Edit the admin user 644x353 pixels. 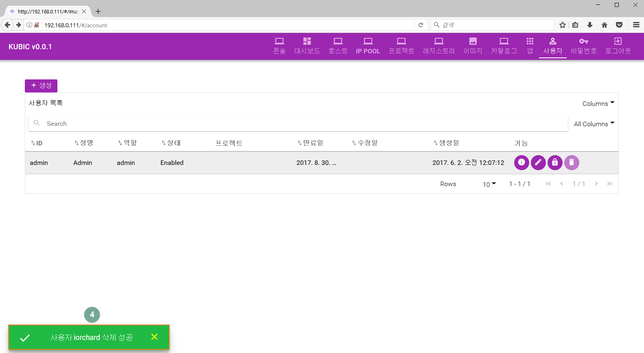[538, 162]
